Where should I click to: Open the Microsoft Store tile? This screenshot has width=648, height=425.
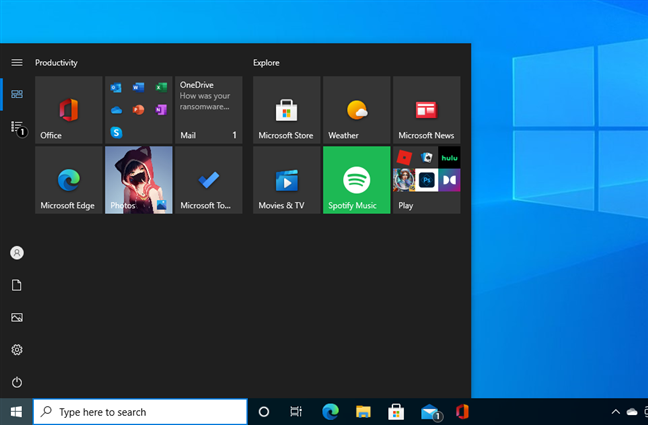pos(287,110)
